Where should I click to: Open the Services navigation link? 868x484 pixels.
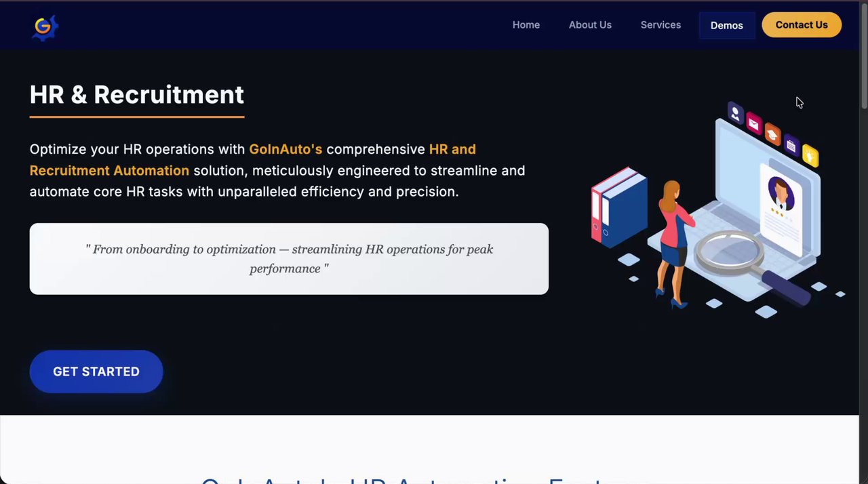(660, 25)
